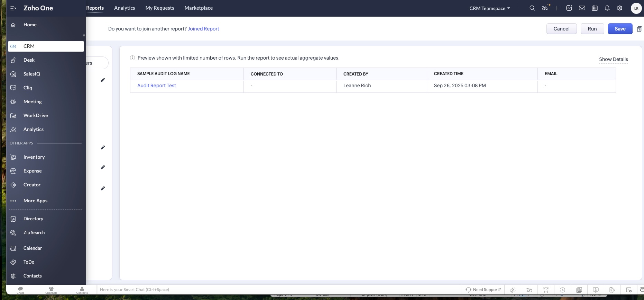The width and height of the screenshot is (644, 300).
Task: Click the info icon beside preview notice
Action: [x=132, y=58]
